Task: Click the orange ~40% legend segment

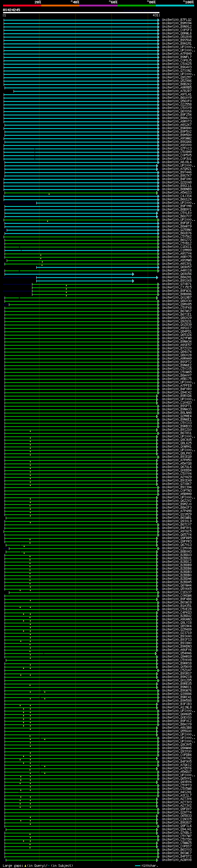Action: [60, 6]
